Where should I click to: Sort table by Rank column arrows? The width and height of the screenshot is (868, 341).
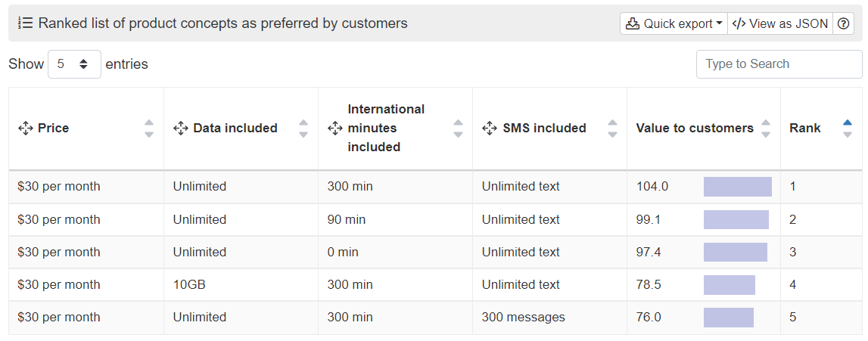(847, 129)
